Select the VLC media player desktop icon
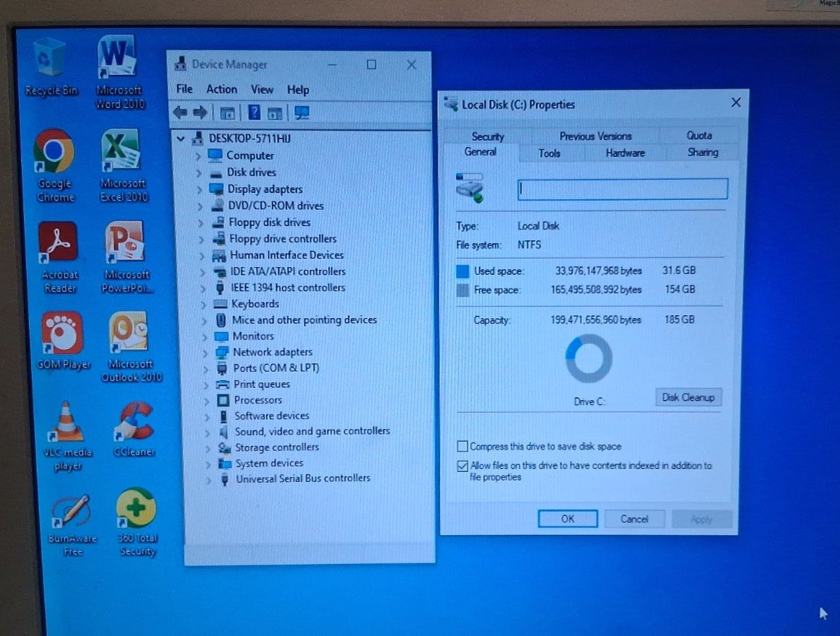The image size is (840, 636). pos(66,423)
